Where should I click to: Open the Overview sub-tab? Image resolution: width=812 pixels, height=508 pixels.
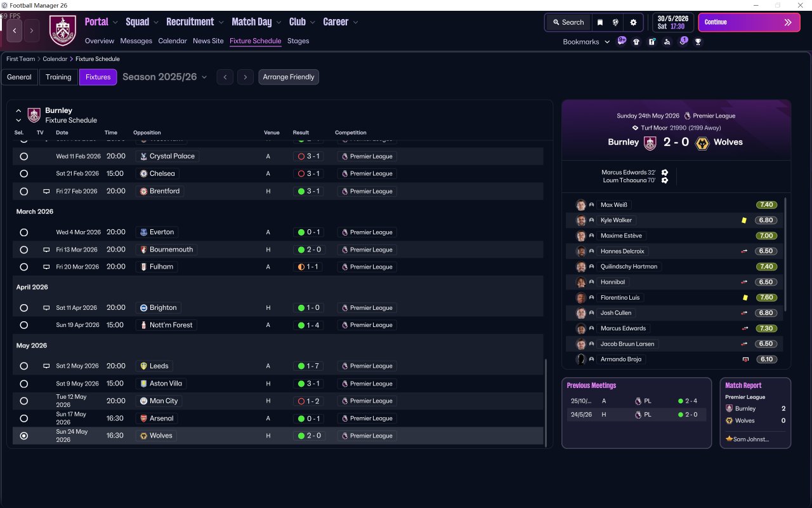[100, 41]
